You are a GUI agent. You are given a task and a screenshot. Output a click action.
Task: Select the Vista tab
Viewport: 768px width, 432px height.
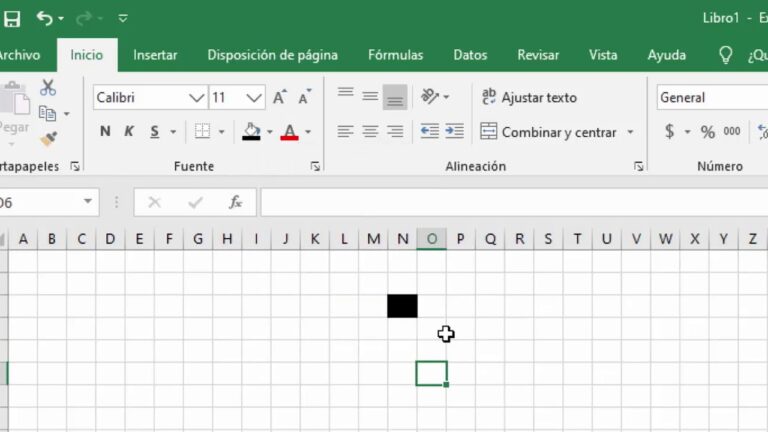coord(603,55)
